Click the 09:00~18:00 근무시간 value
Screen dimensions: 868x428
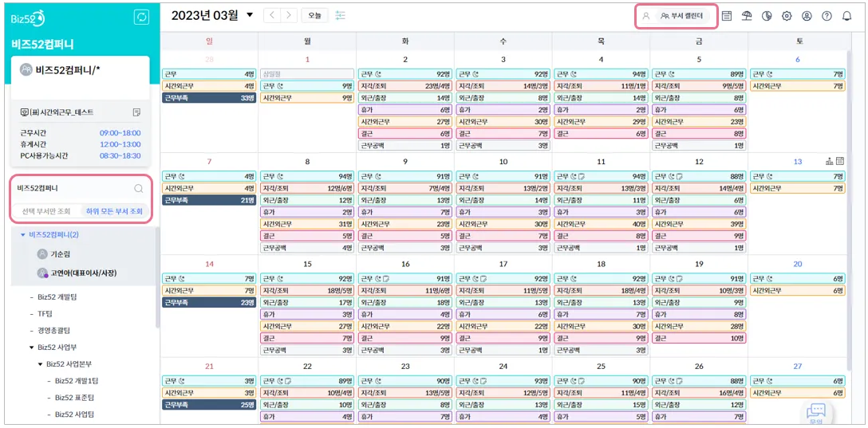[120, 133]
